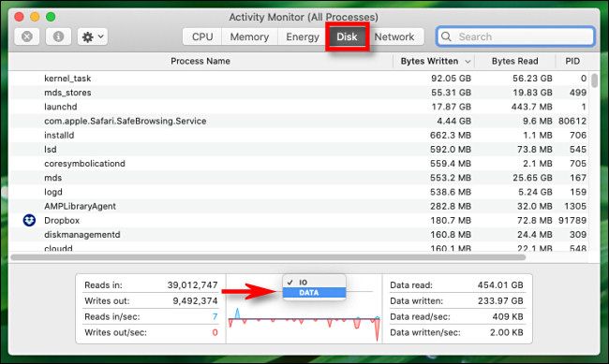The image size is (609, 364).
Task: Sort by Process Name column
Action: click(201, 62)
